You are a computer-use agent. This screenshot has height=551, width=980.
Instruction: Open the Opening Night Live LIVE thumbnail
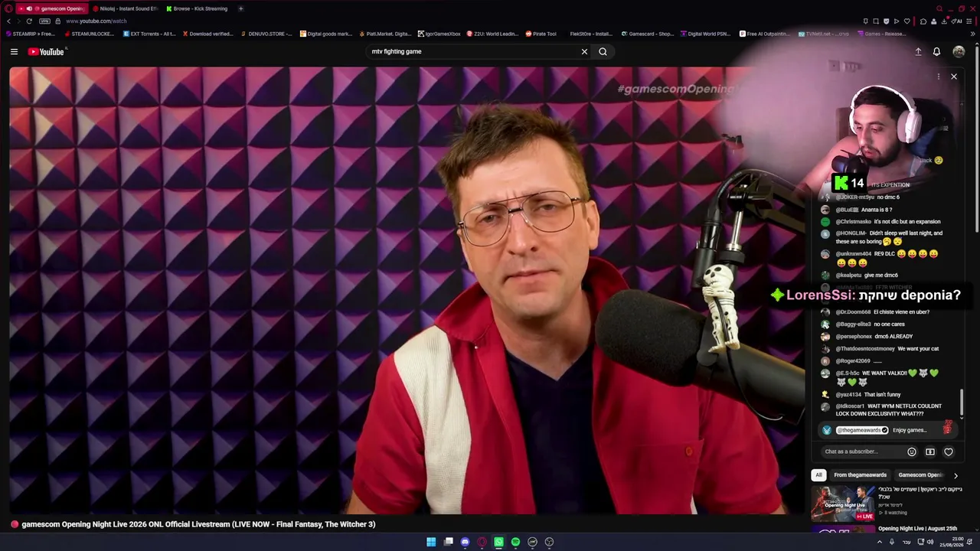[x=842, y=504]
